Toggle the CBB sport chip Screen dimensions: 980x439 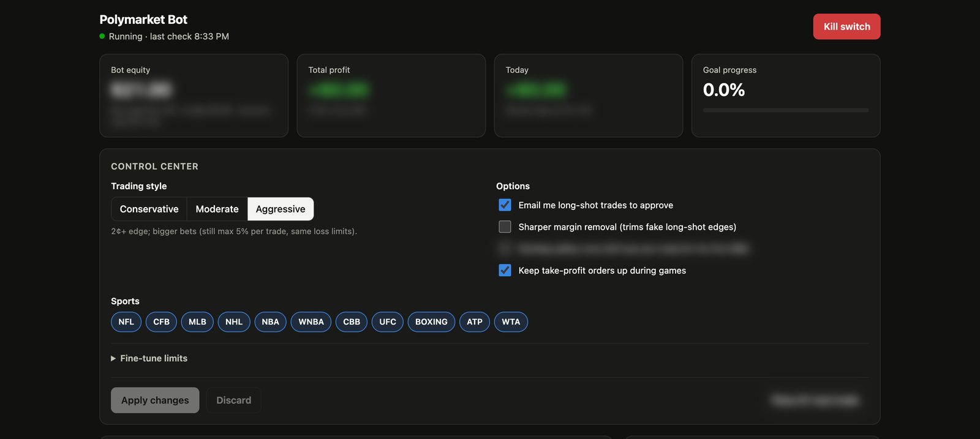point(352,322)
